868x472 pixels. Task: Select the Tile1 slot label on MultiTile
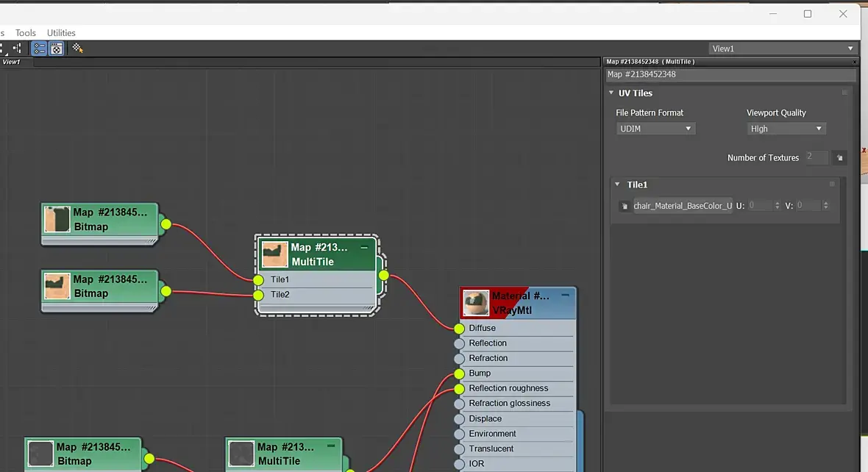point(280,279)
